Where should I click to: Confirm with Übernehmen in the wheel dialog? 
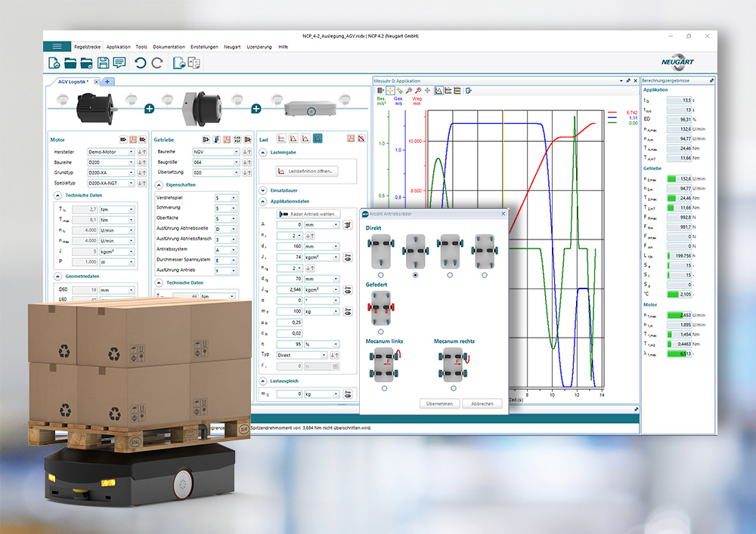439,403
